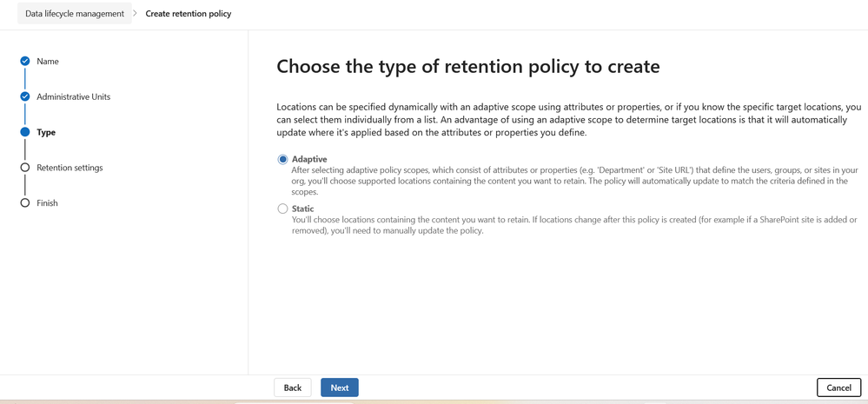Cancel the retention policy wizard

[x=838, y=387]
